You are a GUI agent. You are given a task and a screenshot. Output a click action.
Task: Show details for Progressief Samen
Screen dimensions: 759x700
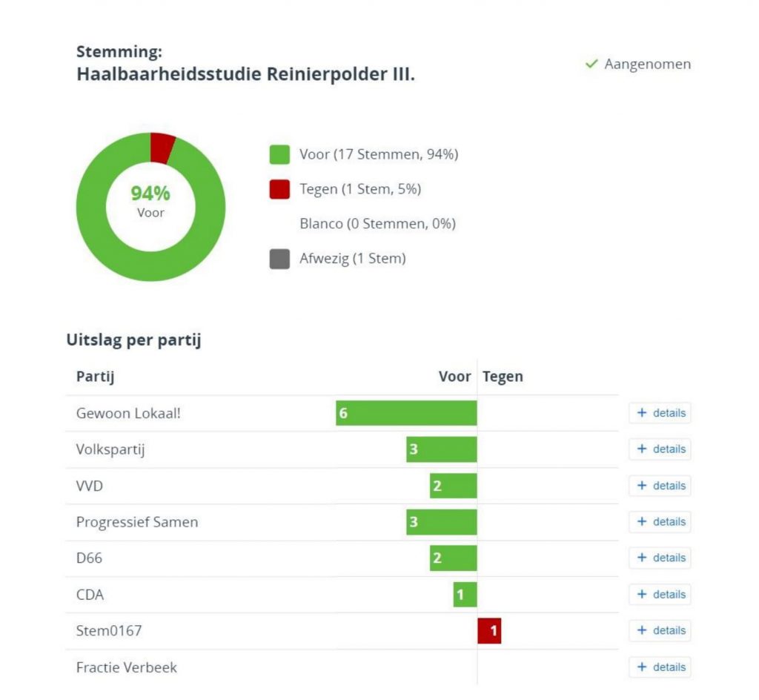coord(660,522)
